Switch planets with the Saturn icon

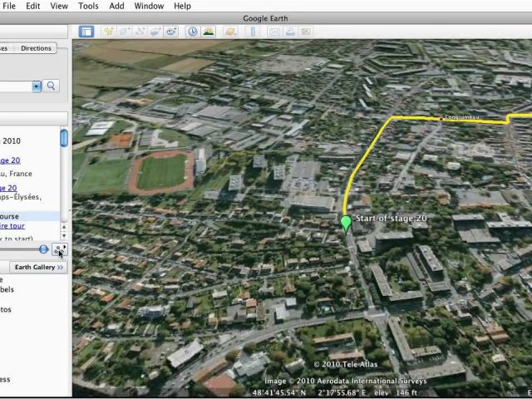[x=231, y=32]
